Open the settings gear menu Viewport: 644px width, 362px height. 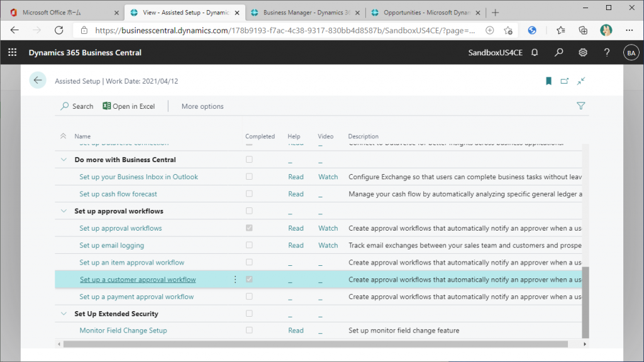pos(583,53)
